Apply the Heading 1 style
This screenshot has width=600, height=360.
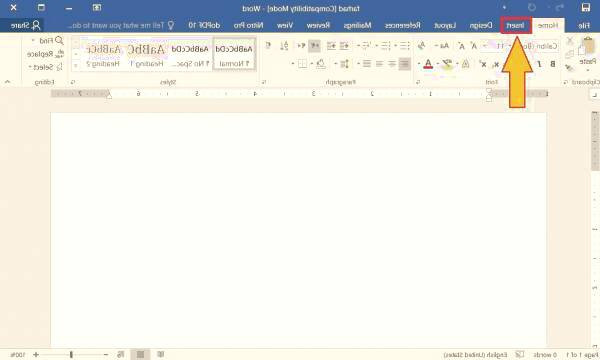(146, 54)
